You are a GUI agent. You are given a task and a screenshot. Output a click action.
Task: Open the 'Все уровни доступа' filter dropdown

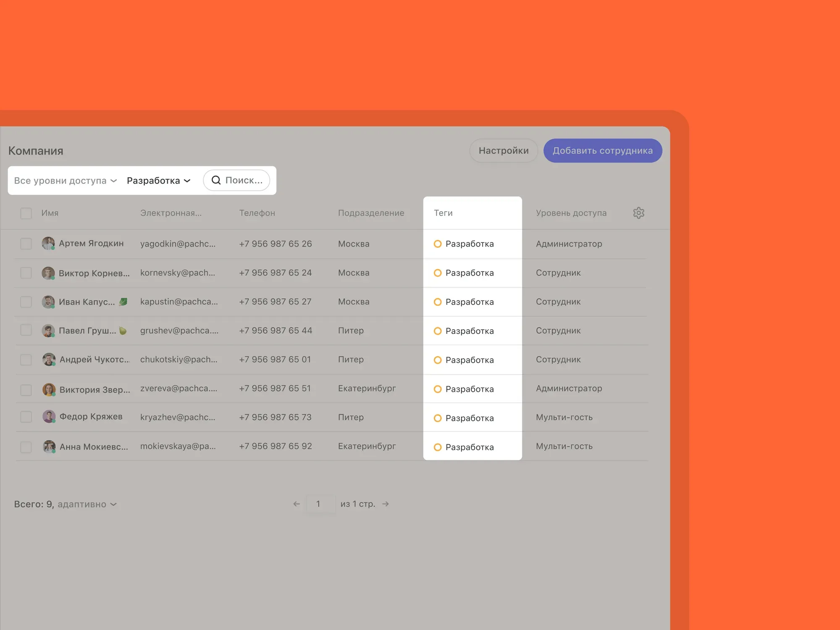[x=65, y=181]
